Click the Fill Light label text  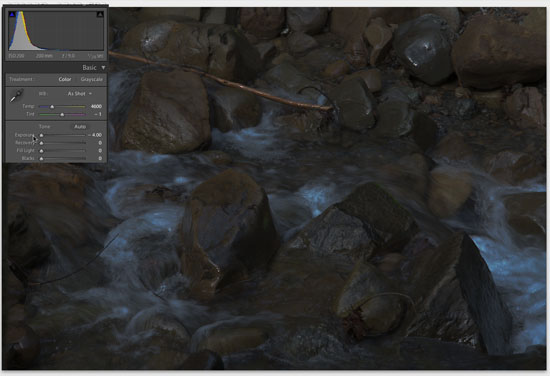pos(26,150)
